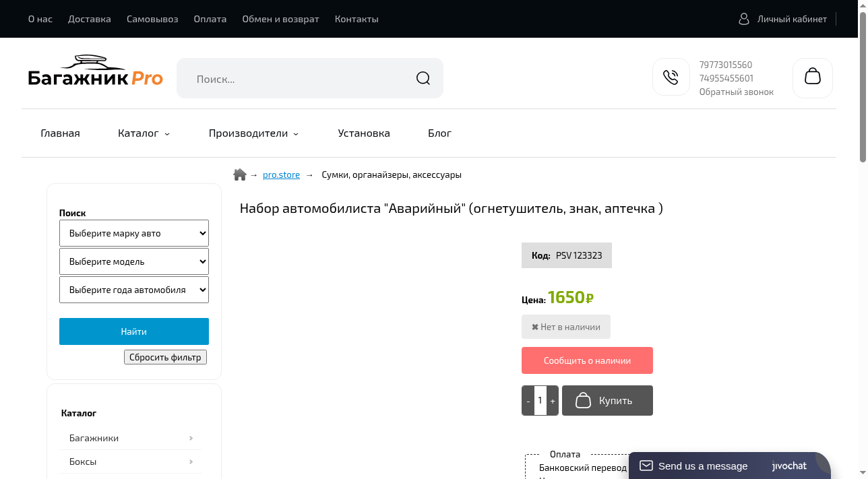Open the shopping bag cart icon
Image resolution: width=868 pixels, height=479 pixels.
813,77
